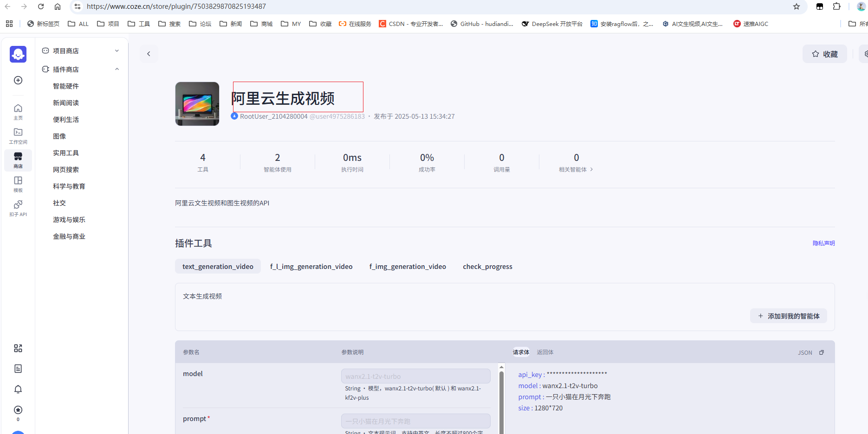This screenshot has height=434, width=868.
Task: Open the 项目 bookmarks folder
Action: tap(108, 24)
